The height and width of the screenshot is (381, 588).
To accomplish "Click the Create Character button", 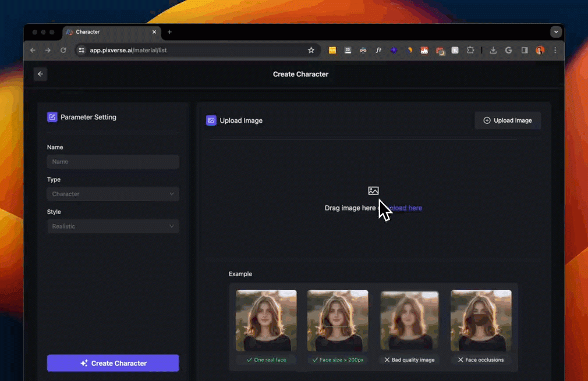I will point(113,363).
